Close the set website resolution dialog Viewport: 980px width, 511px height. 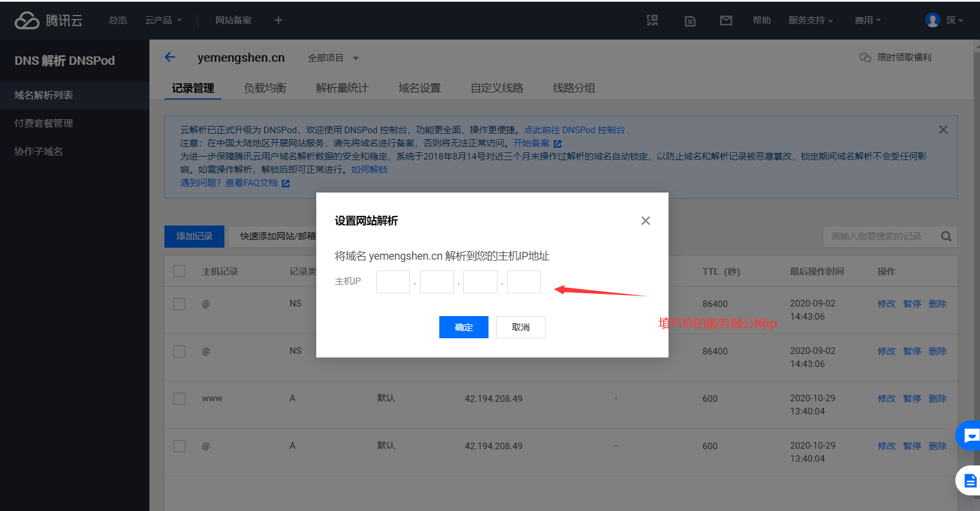646,221
